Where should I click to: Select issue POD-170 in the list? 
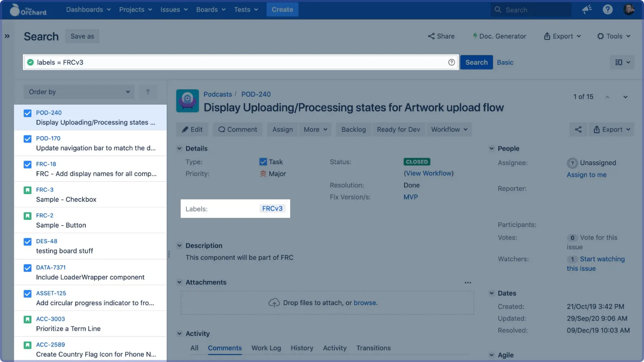pyautogui.click(x=91, y=143)
